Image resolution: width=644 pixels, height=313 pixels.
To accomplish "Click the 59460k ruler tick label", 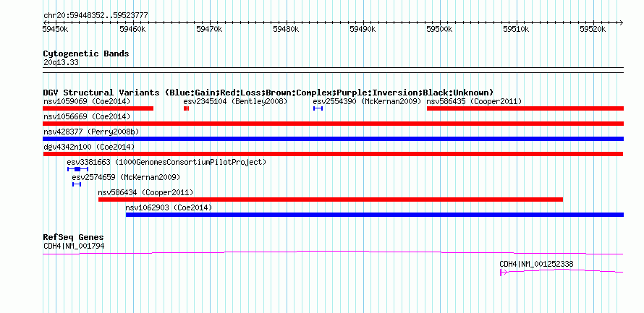I will pyautogui.click(x=132, y=29).
